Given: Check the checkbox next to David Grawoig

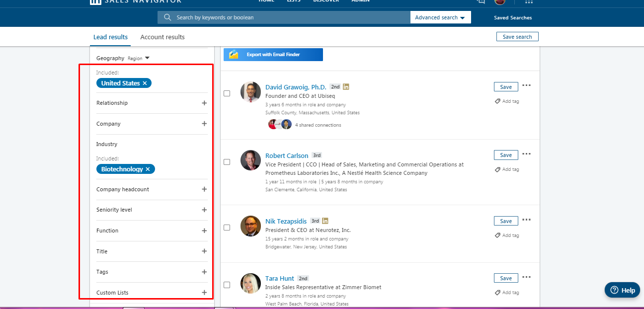Looking at the screenshot, I should (227, 93).
